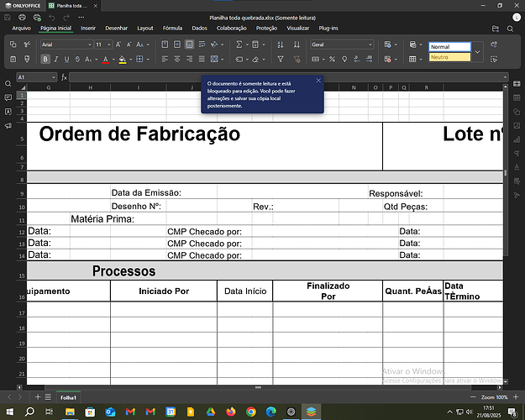Screen dimensions: 525x420
Task: Click the copy icon in toolbar
Action: tap(13, 45)
